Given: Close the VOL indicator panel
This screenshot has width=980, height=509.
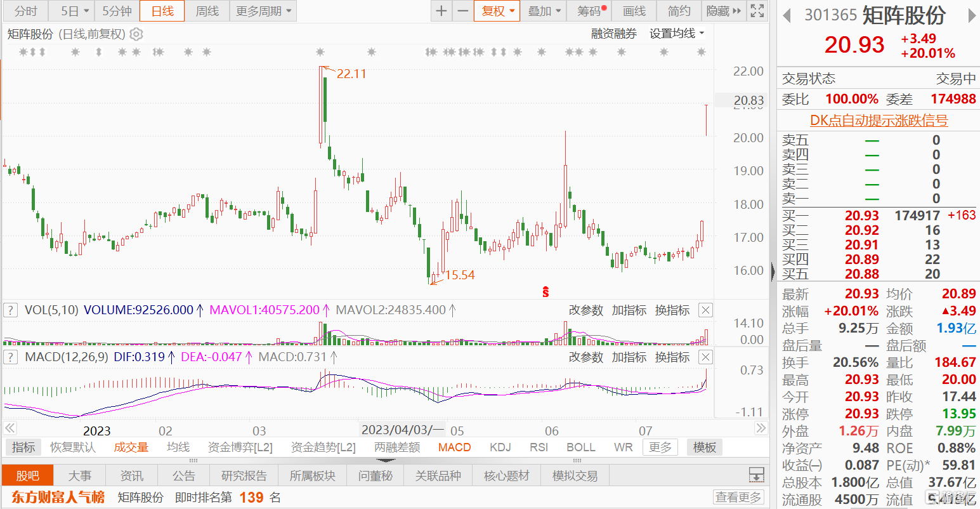Looking at the screenshot, I should click(705, 310).
